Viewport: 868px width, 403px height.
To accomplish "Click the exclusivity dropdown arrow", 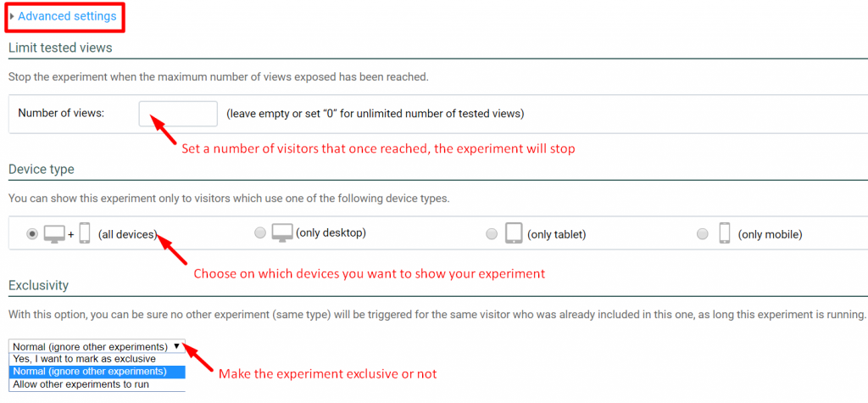I will tap(175, 346).
